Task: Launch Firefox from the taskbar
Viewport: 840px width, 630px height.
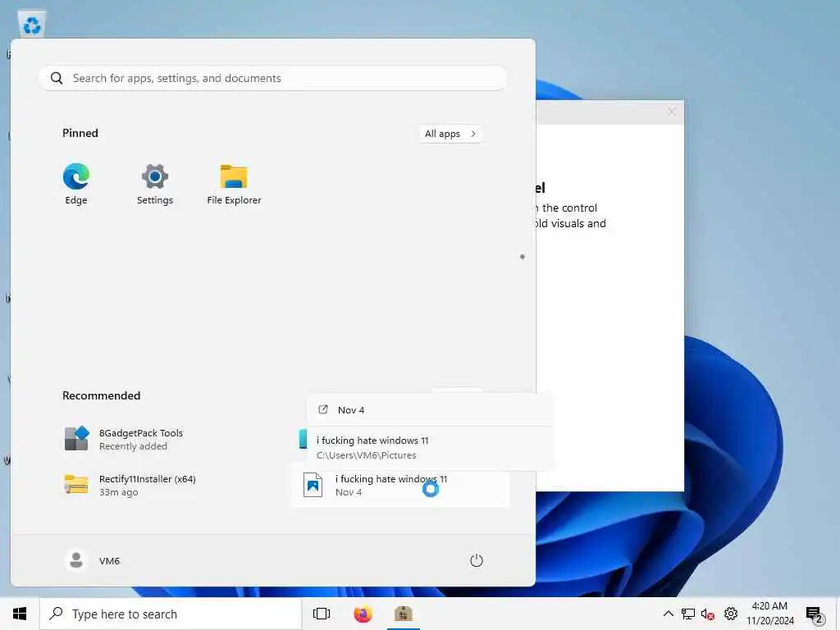Action: click(x=363, y=614)
